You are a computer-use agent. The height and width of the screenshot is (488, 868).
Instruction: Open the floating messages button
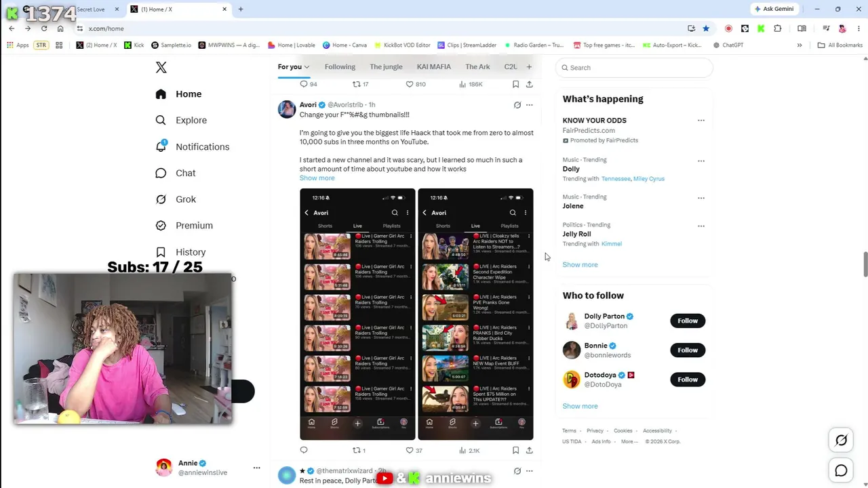(x=841, y=470)
